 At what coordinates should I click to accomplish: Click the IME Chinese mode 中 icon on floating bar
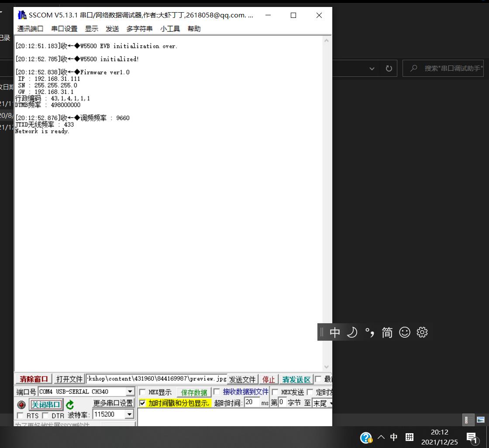tap(334, 332)
